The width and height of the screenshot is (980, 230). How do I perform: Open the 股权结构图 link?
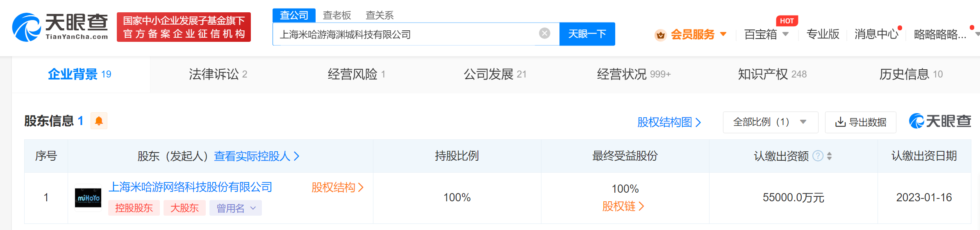point(669,122)
